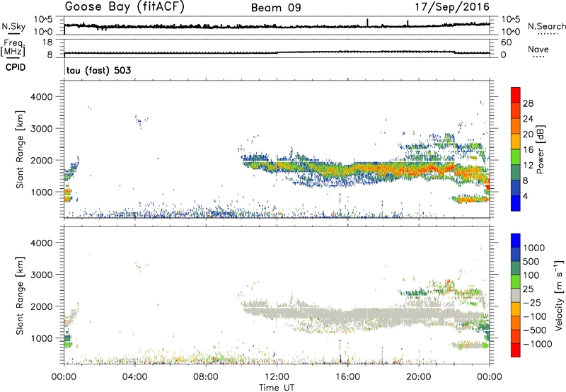Click the '20:00' time tick label
Screen dimensions: 566x392
point(418,377)
